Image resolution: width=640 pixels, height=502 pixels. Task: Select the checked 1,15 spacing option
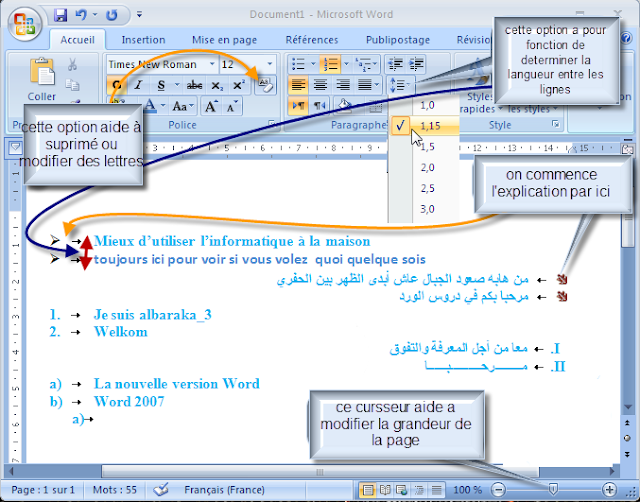tap(424, 126)
